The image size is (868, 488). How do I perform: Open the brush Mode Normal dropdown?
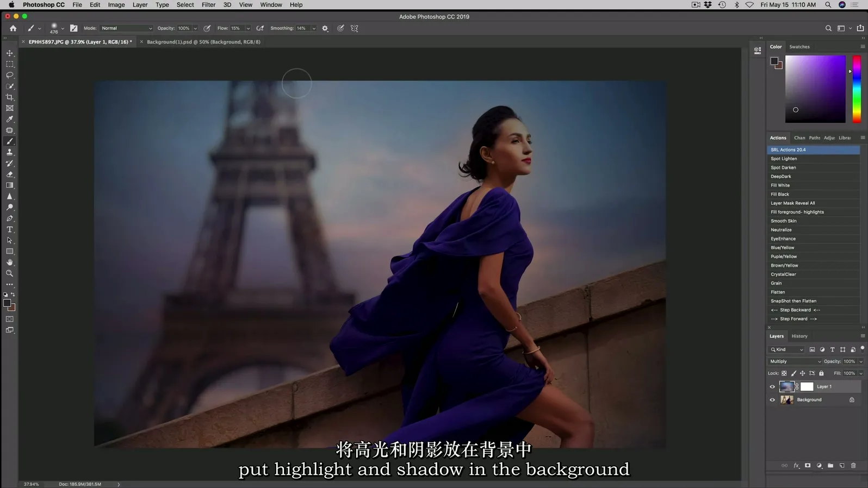click(x=126, y=28)
